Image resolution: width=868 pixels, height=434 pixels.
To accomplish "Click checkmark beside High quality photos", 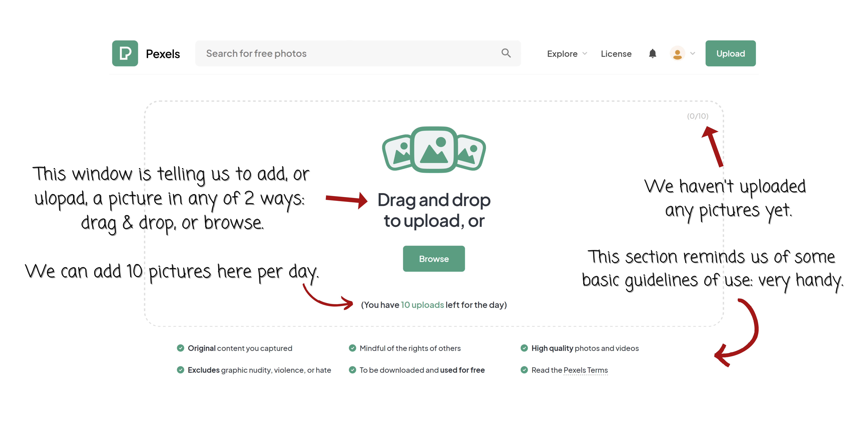I will (524, 348).
